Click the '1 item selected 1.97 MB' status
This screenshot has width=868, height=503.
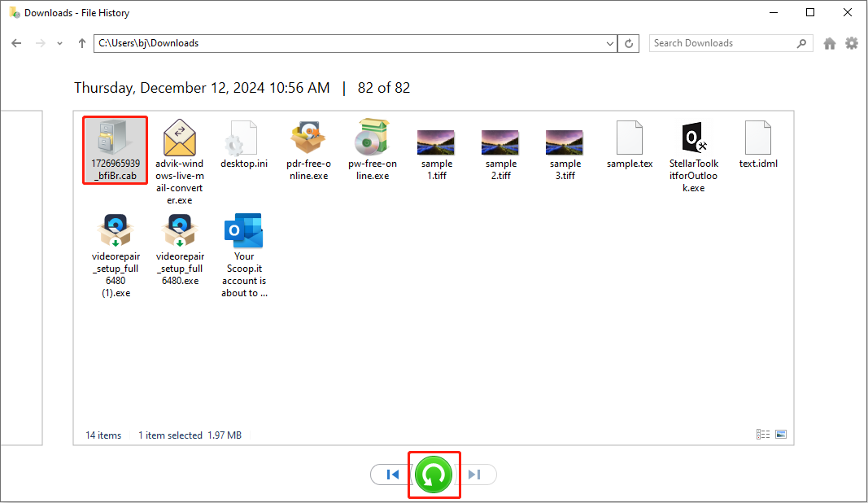pos(190,435)
